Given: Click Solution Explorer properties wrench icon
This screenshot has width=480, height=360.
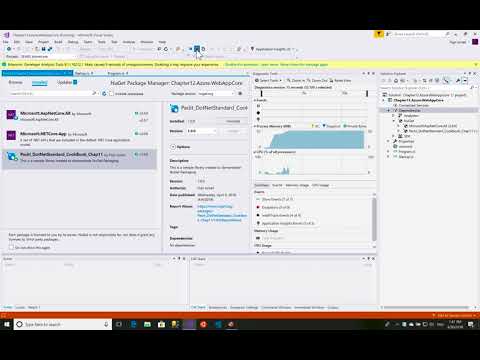Looking at the screenshot, I should point(458,81).
